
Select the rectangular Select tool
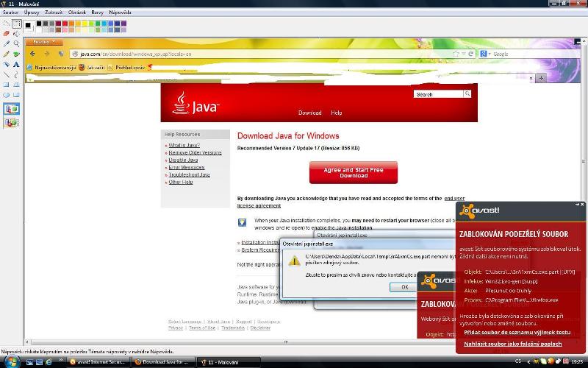tap(16, 24)
